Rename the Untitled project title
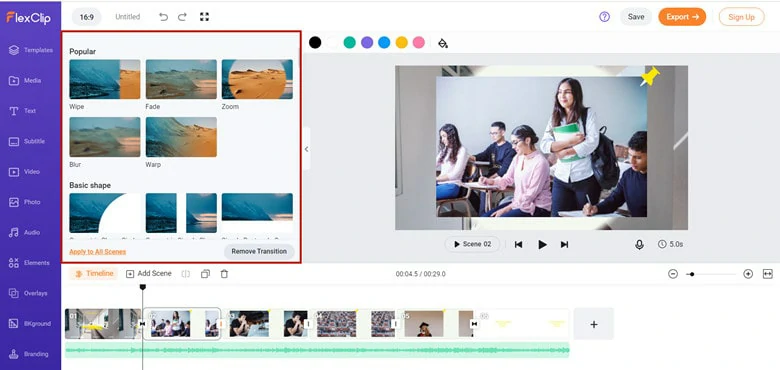This screenshot has height=370, width=780. tap(127, 17)
